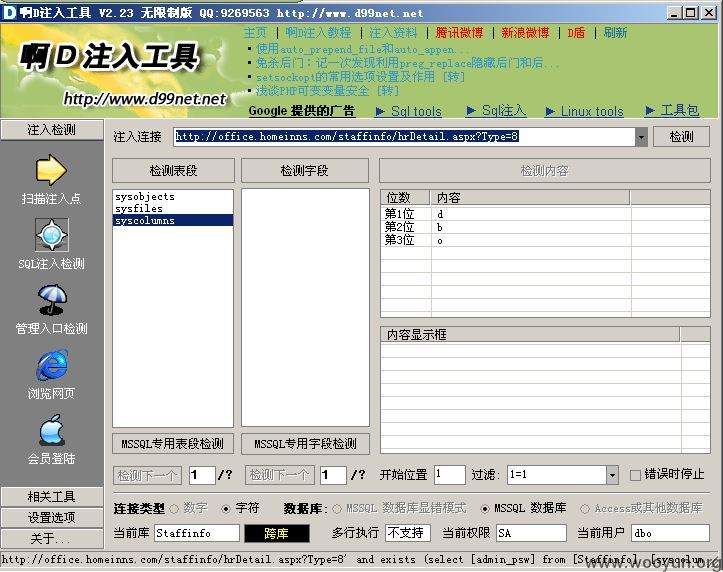Open the 会员登陆 apple icon
The height and width of the screenshot is (572, 723).
click(51, 430)
